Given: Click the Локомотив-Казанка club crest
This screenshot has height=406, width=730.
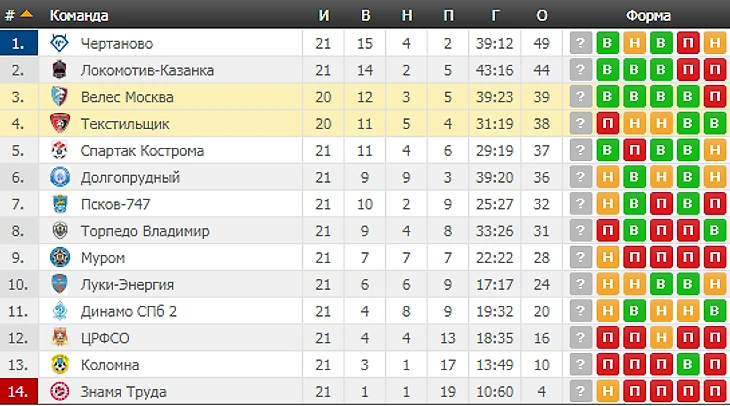Looking at the screenshot, I should point(60,70).
